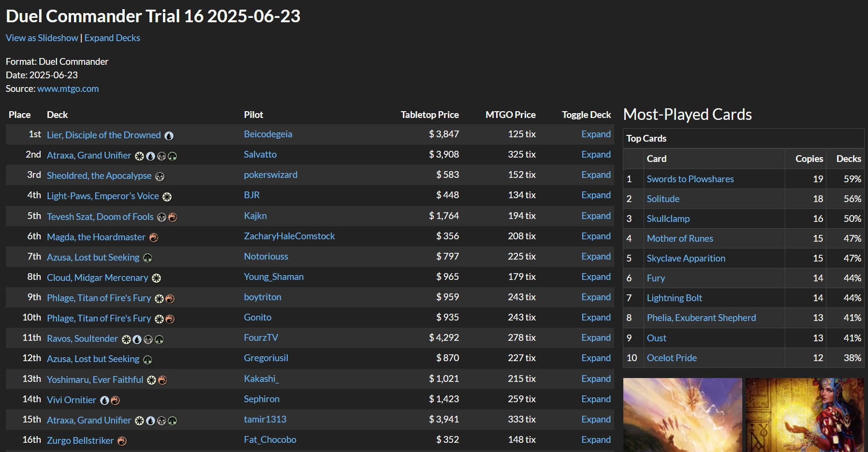Open pilot Beicodegeia's profile
Image resolution: width=868 pixels, height=452 pixels.
click(x=268, y=134)
